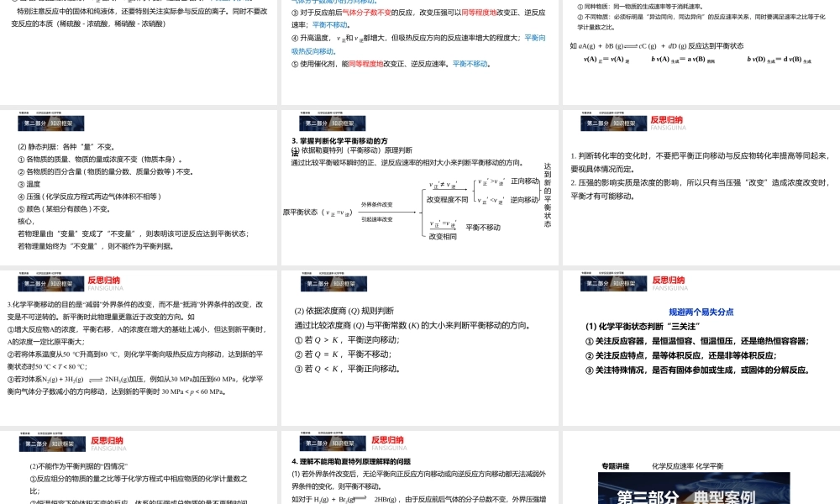Click heading 4. 理解不能用勒夏特列原理解释的问题
The width and height of the screenshot is (840, 504).
[x=351, y=461]
